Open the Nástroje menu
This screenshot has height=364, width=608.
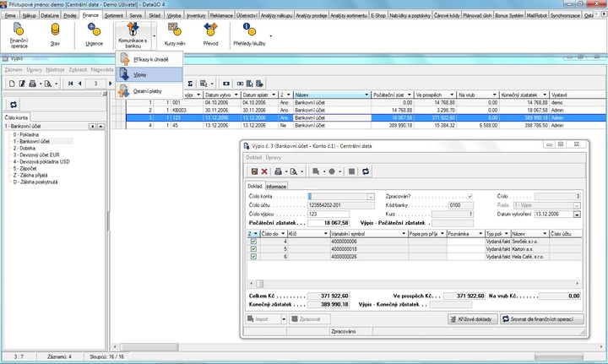tap(55, 70)
